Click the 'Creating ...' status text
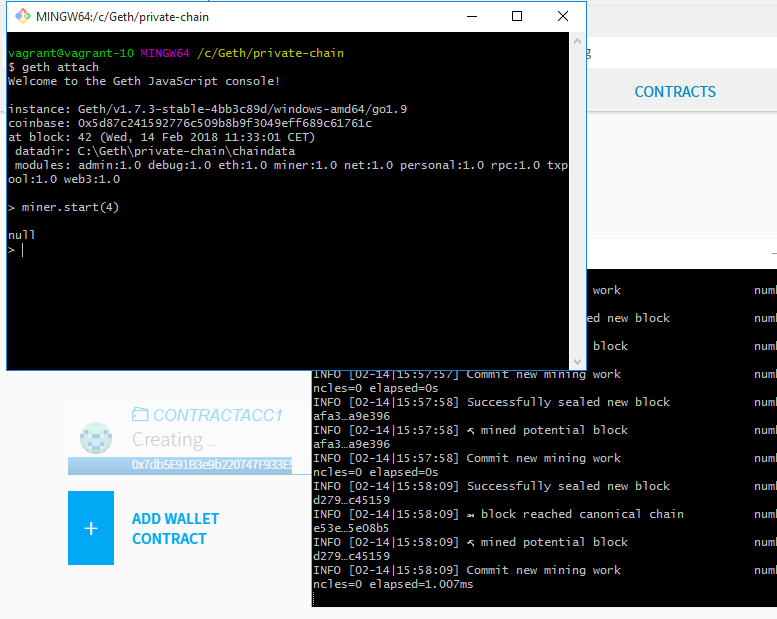This screenshot has width=777, height=619. tap(173, 440)
